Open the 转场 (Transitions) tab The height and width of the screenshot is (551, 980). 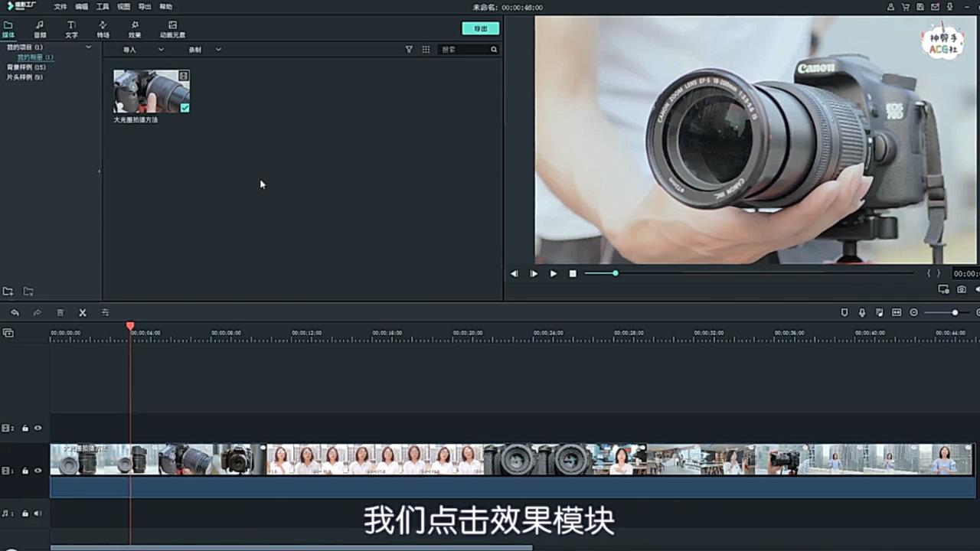point(103,29)
